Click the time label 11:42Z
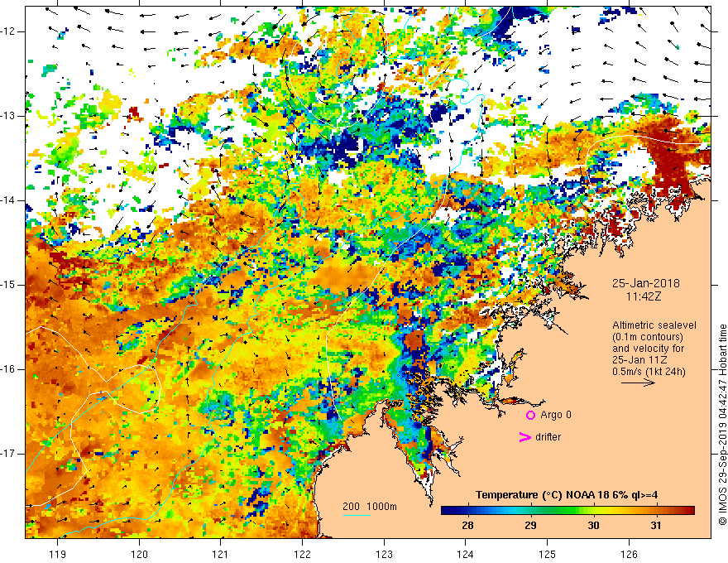The height and width of the screenshot is (563, 728). [643, 296]
